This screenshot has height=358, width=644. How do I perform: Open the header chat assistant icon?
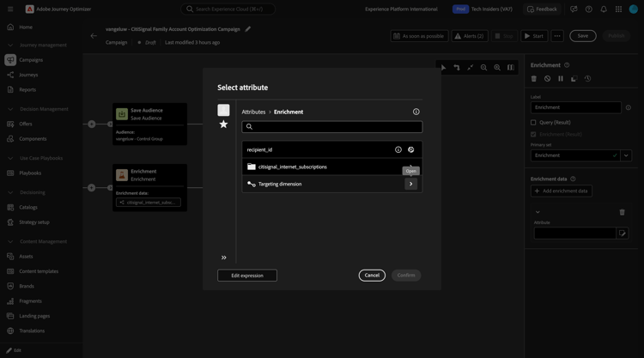pyautogui.click(x=574, y=9)
